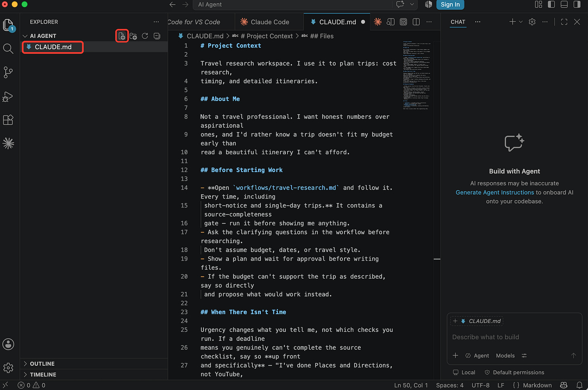
Task: Open the Source Control view
Action: pyautogui.click(x=8, y=72)
